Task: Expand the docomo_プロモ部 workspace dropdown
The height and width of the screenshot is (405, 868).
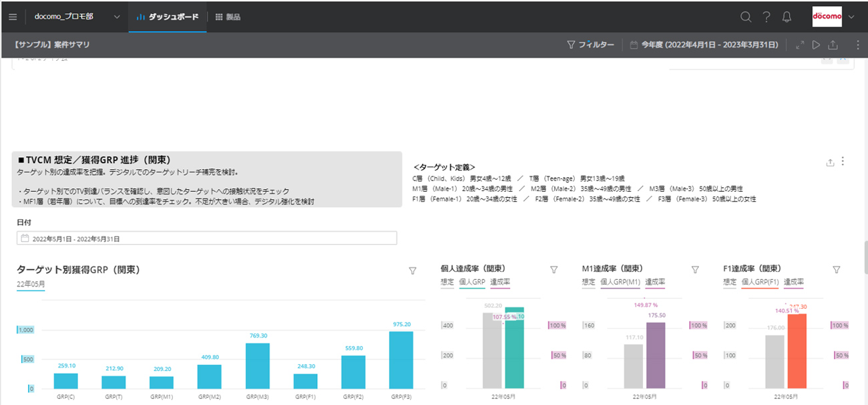Action: coord(118,17)
